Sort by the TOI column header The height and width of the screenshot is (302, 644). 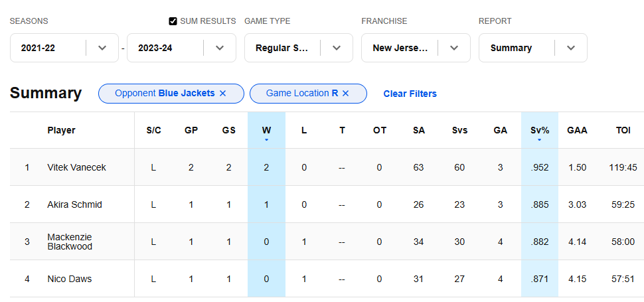(623, 131)
